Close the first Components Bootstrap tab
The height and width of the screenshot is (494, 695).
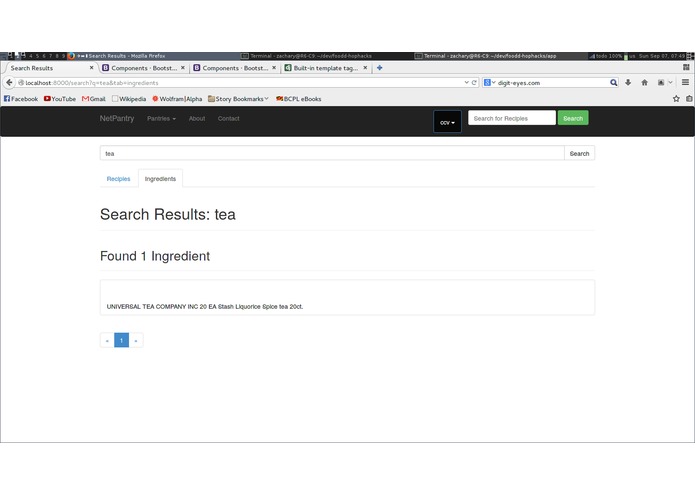coord(183,68)
